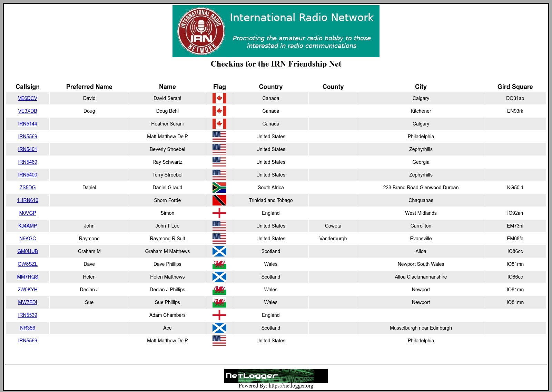Click the Gird Square column header

click(x=515, y=87)
